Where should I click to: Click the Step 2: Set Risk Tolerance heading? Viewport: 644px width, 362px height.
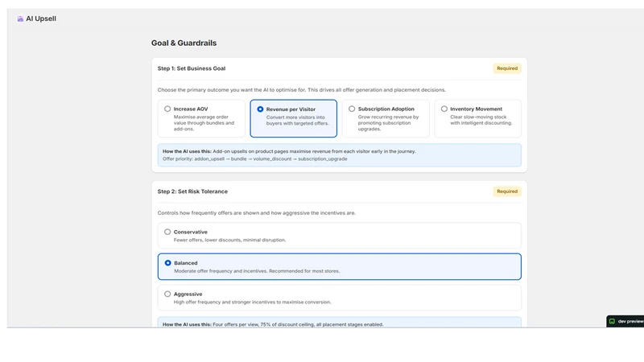[192, 191]
